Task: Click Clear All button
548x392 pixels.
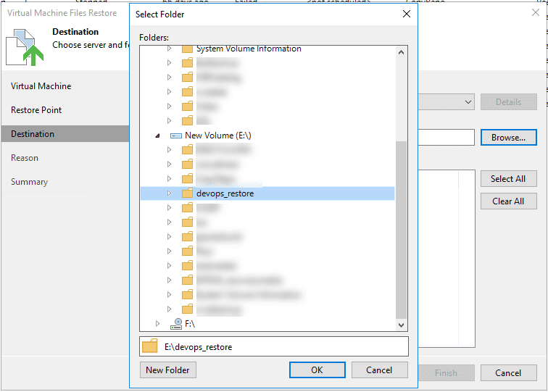Action: point(509,201)
